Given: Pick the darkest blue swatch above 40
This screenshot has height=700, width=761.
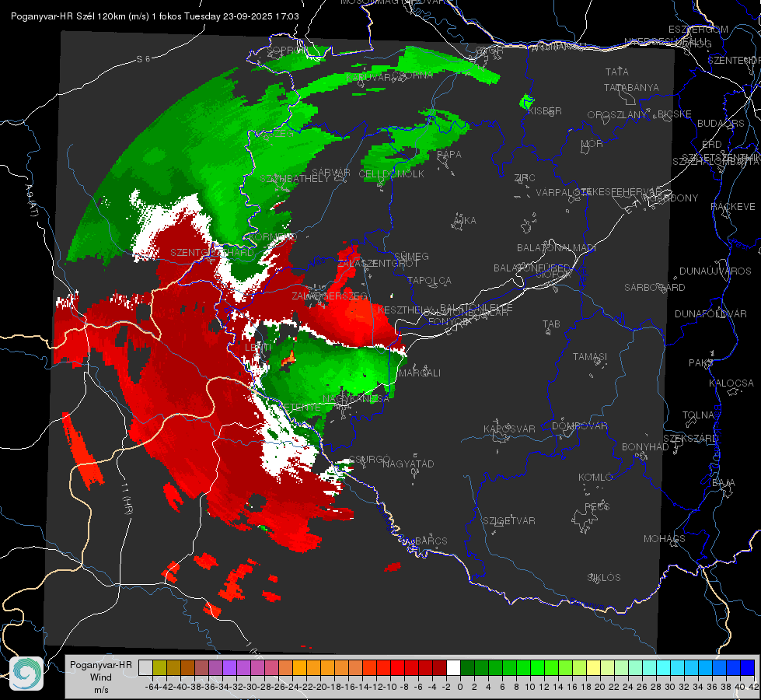Looking at the screenshot, I should 748,668.
